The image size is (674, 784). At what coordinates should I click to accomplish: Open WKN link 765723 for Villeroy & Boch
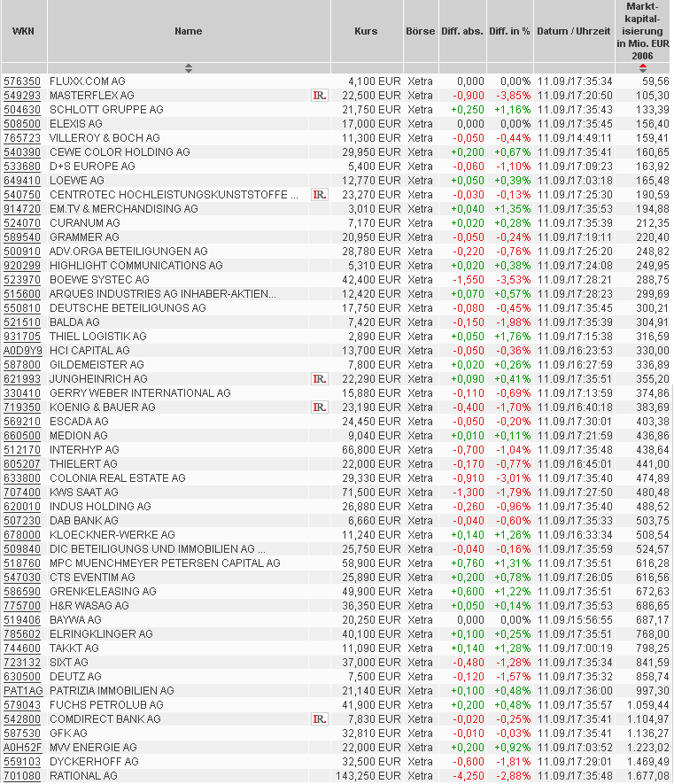point(22,138)
